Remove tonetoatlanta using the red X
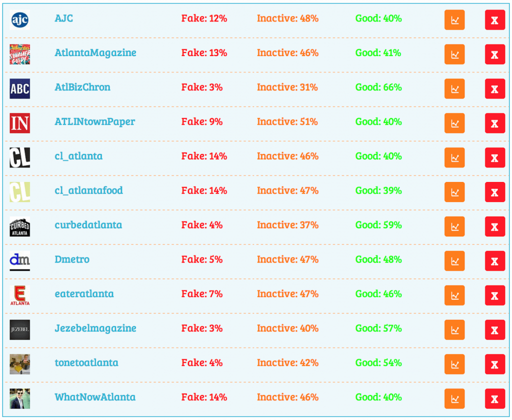The width and height of the screenshot is (512, 420). 494,364
